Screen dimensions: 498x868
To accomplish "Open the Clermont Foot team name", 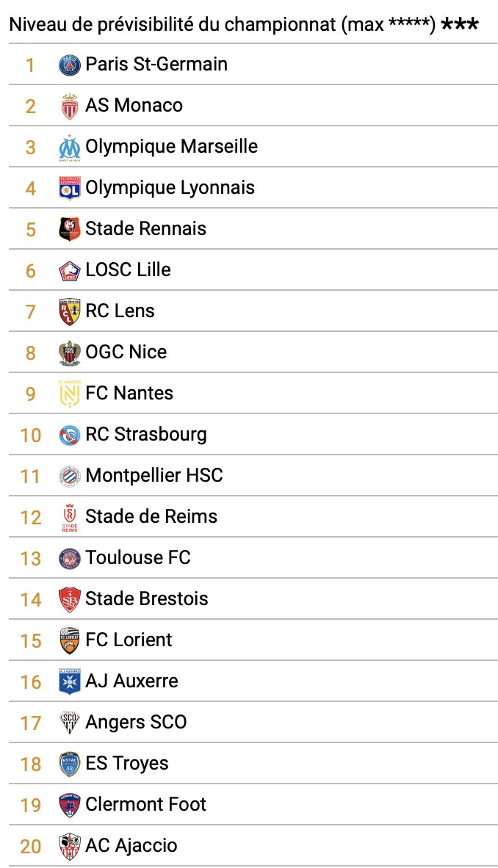I will [145, 804].
